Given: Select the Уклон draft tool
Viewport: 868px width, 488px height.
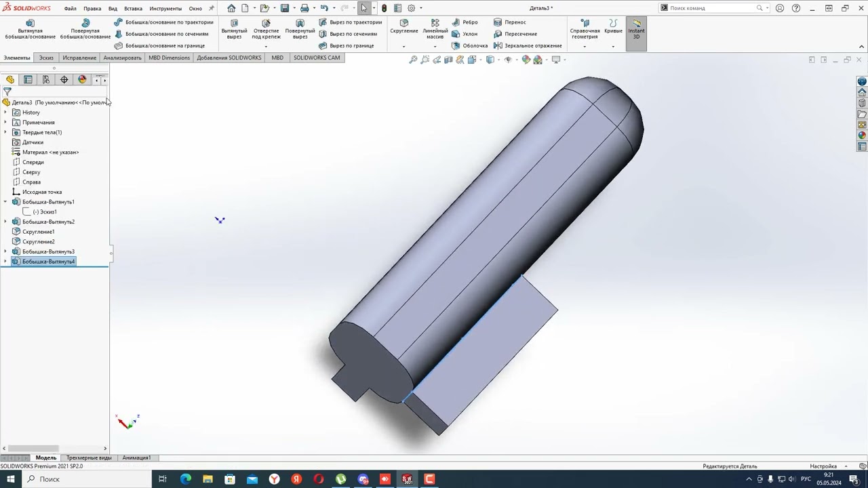Looking at the screenshot, I should point(465,34).
